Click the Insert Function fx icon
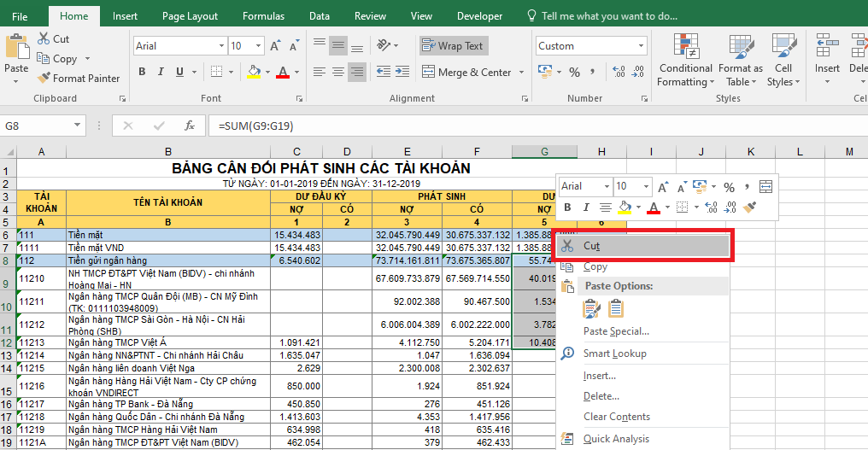The height and width of the screenshot is (450, 868). pyautogui.click(x=190, y=126)
